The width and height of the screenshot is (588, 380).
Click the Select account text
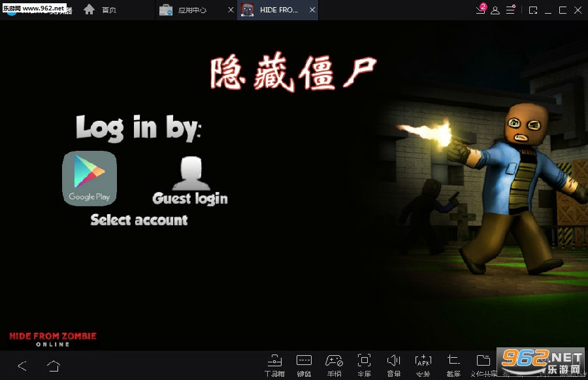[139, 220]
